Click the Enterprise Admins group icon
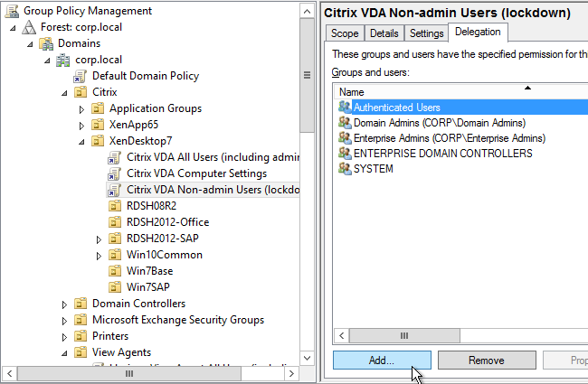The width and height of the screenshot is (588, 384). (345, 138)
